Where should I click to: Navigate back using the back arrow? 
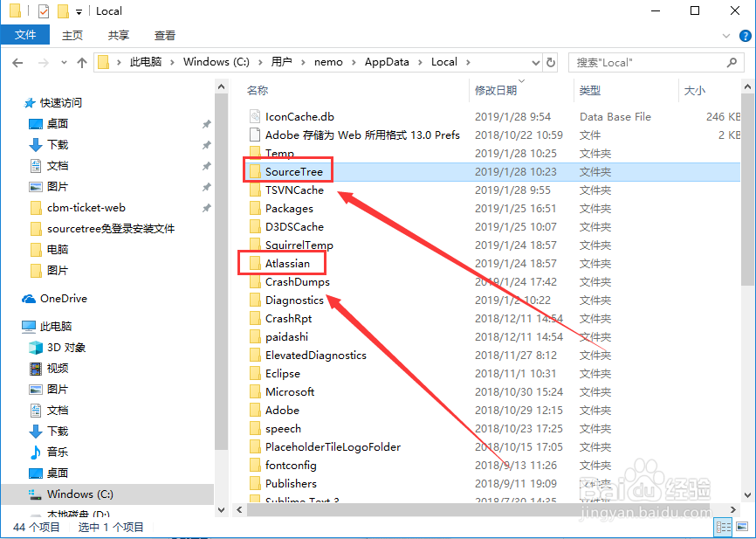coord(18,62)
